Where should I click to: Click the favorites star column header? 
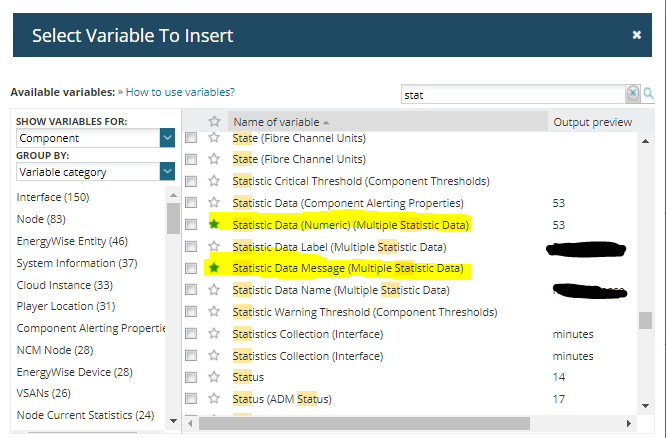pyautogui.click(x=214, y=122)
